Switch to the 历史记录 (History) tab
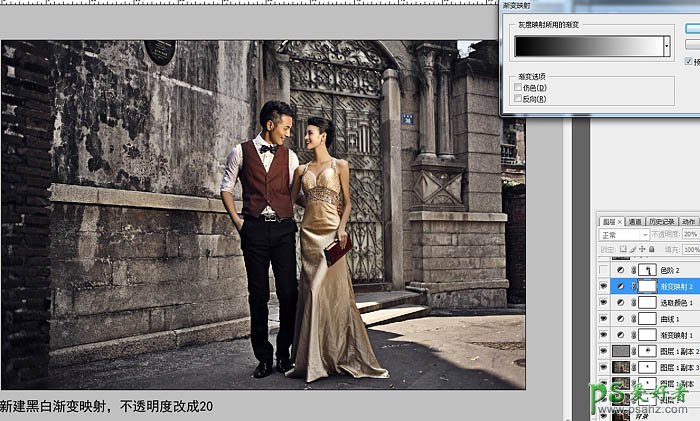The image size is (700, 421). pyautogui.click(x=660, y=221)
